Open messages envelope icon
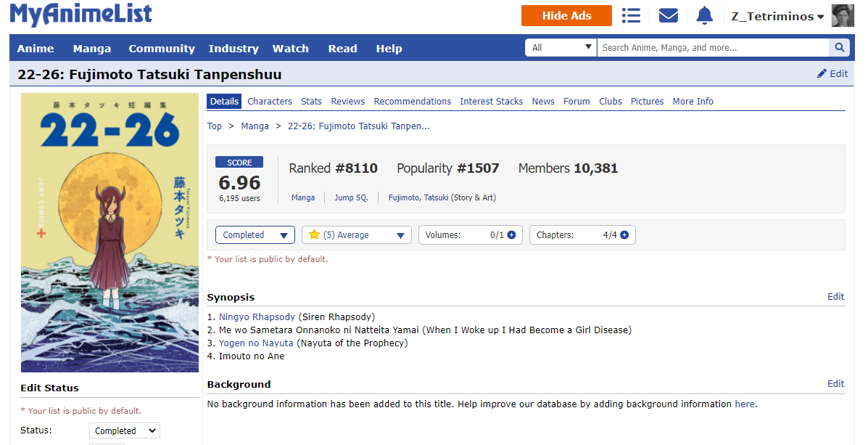The image size is (868, 445). [x=668, y=15]
